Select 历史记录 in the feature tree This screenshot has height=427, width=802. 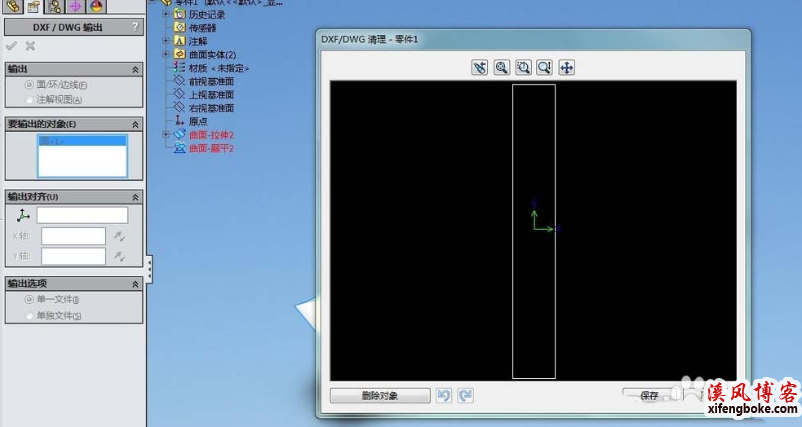(207, 15)
